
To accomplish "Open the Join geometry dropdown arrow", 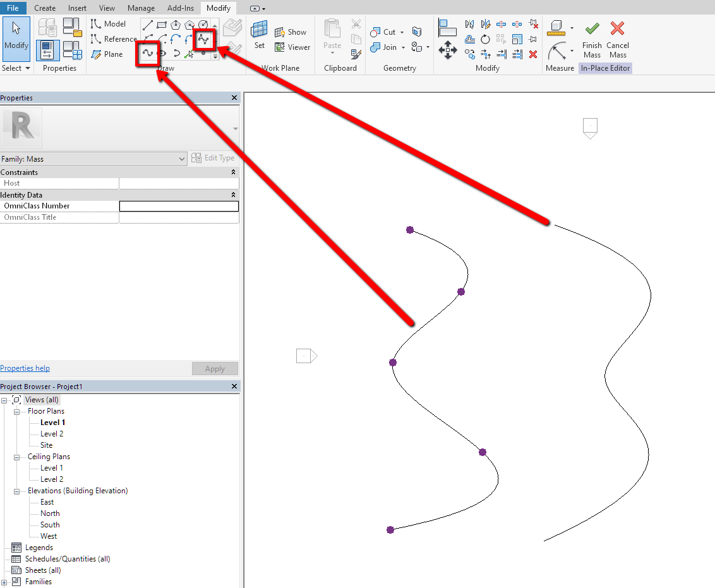I will [402, 47].
